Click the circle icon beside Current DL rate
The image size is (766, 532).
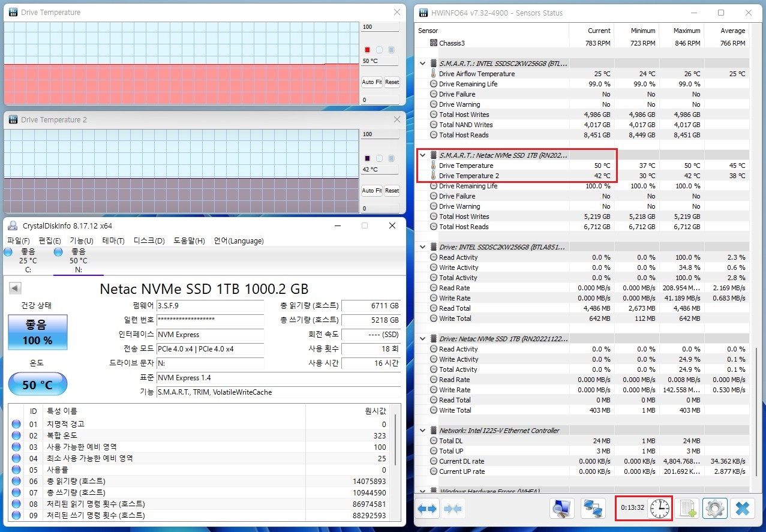click(434, 461)
